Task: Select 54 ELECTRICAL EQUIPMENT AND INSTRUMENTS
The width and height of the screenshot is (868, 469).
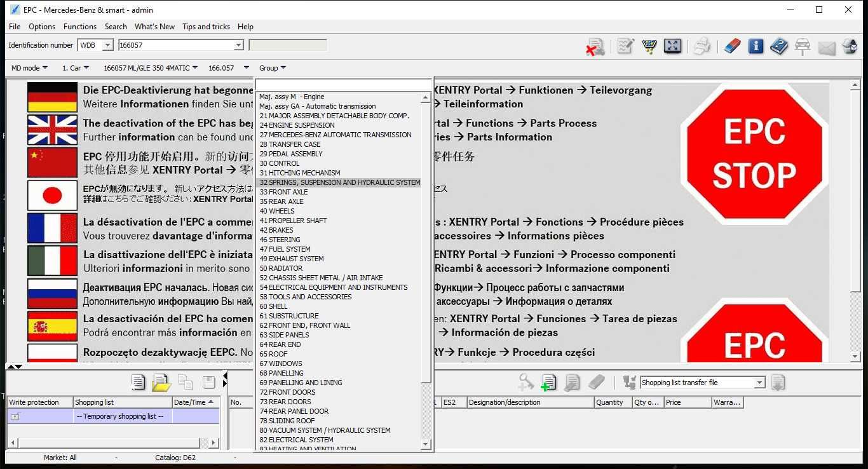Action: click(339, 287)
